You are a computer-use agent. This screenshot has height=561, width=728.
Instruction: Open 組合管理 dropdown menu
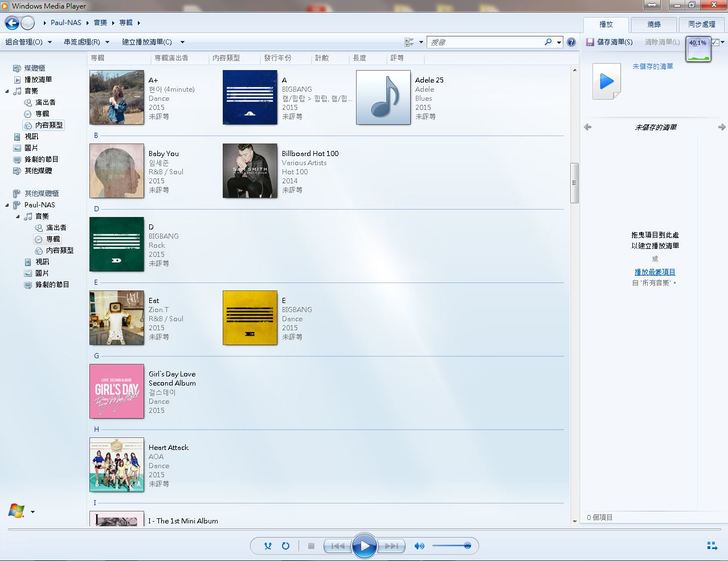pos(29,42)
